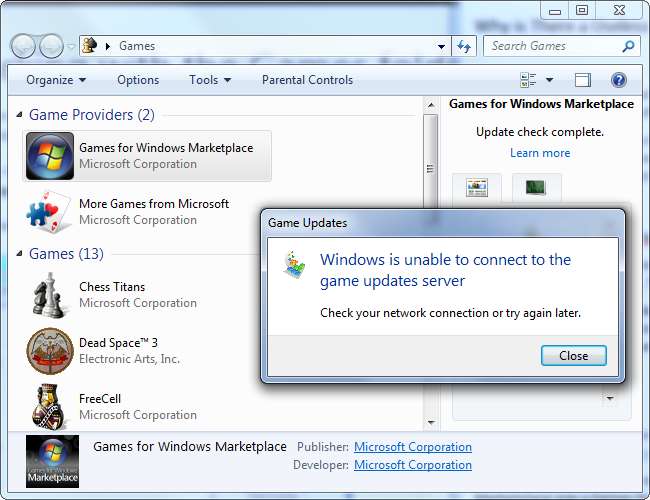Go forward with the Forward arrow button
This screenshot has height=500, width=650.
tap(51, 46)
